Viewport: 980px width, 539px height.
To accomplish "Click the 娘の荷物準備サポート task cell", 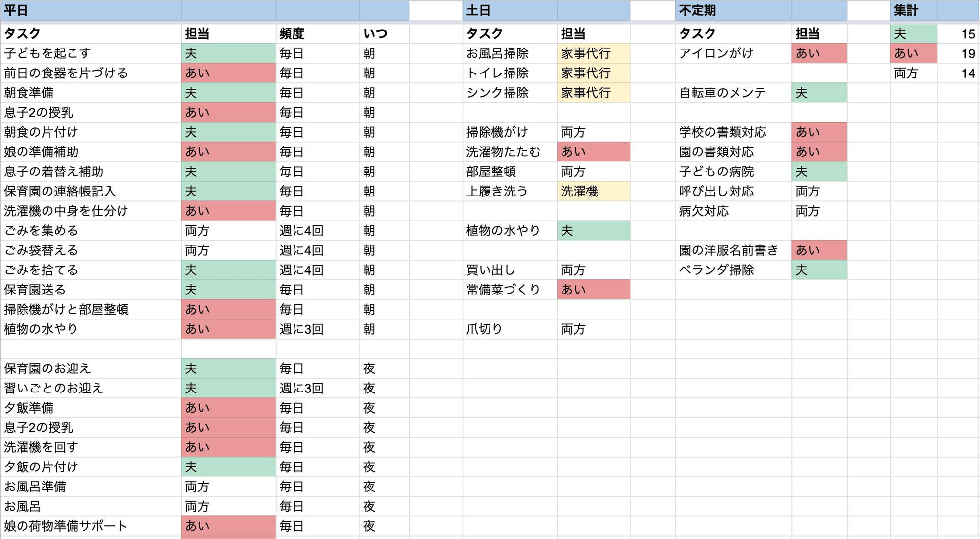I will coord(91,526).
